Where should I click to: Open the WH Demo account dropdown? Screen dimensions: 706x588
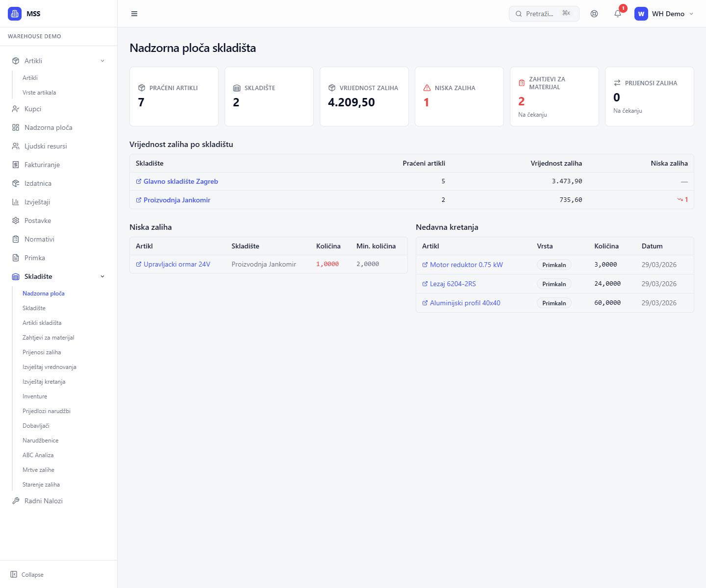[x=664, y=14]
